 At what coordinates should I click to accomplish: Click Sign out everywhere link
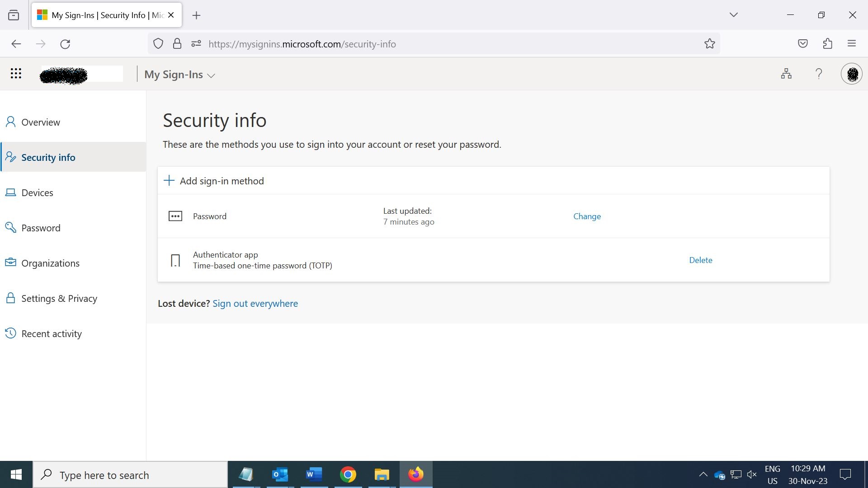255,303
